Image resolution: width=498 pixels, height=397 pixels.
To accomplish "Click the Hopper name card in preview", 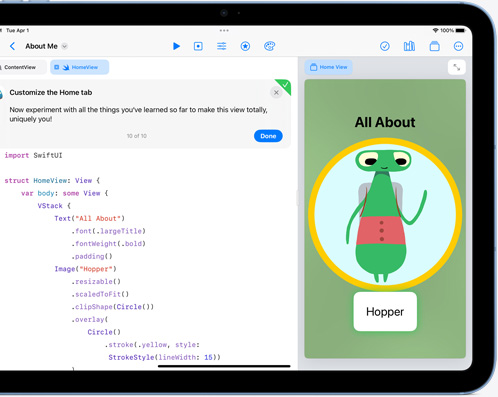I will [x=385, y=312].
